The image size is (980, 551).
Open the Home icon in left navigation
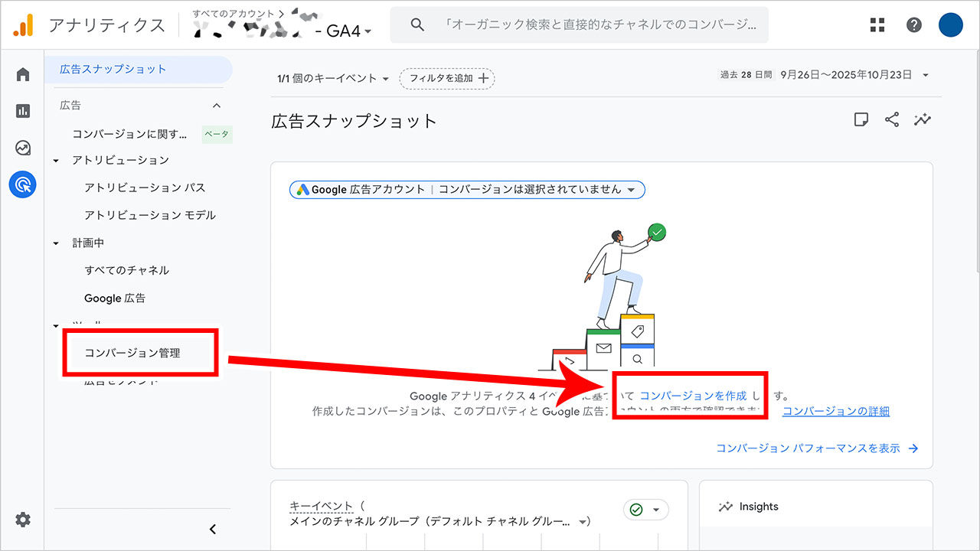pyautogui.click(x=22, y=73)
